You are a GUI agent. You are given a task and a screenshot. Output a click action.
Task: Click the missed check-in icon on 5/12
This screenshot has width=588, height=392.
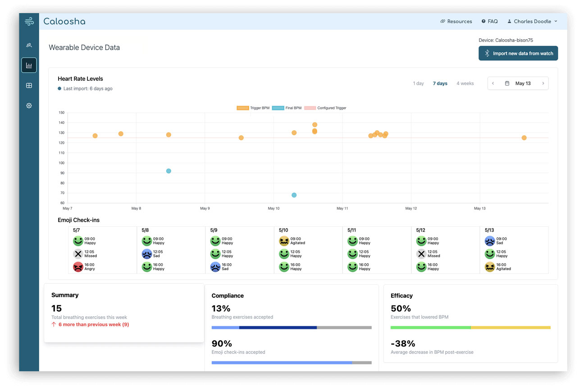[x=421, y=254]
